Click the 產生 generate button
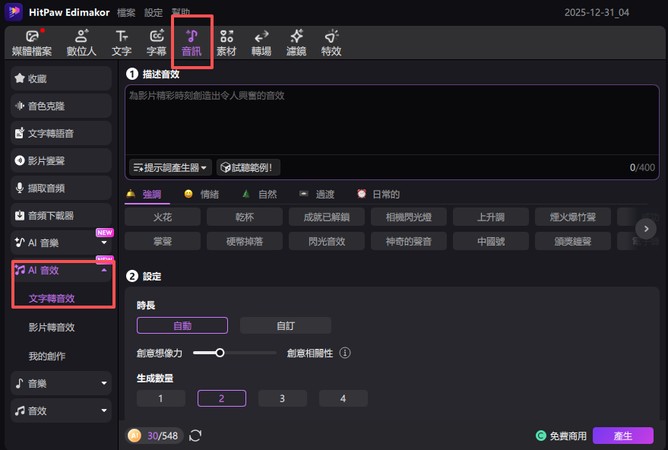Screen dimensions: 668x450 623,436
